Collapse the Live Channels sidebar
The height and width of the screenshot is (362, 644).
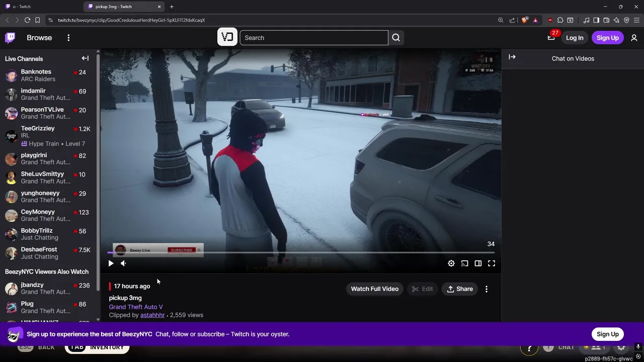tap(85, 58)
